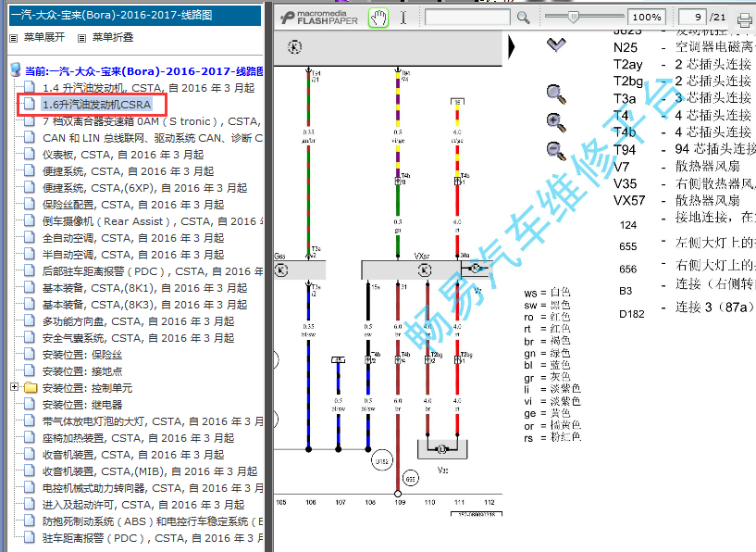Open 电控机械式助力转向器 entry
Screen dimensions: 756x552
coord(153,488)
